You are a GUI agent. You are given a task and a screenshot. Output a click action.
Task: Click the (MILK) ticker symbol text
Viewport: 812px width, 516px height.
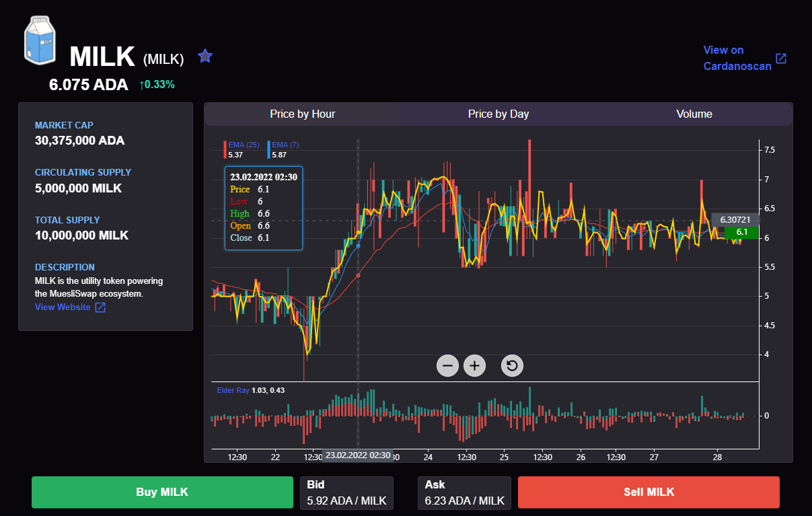[163, 60]
